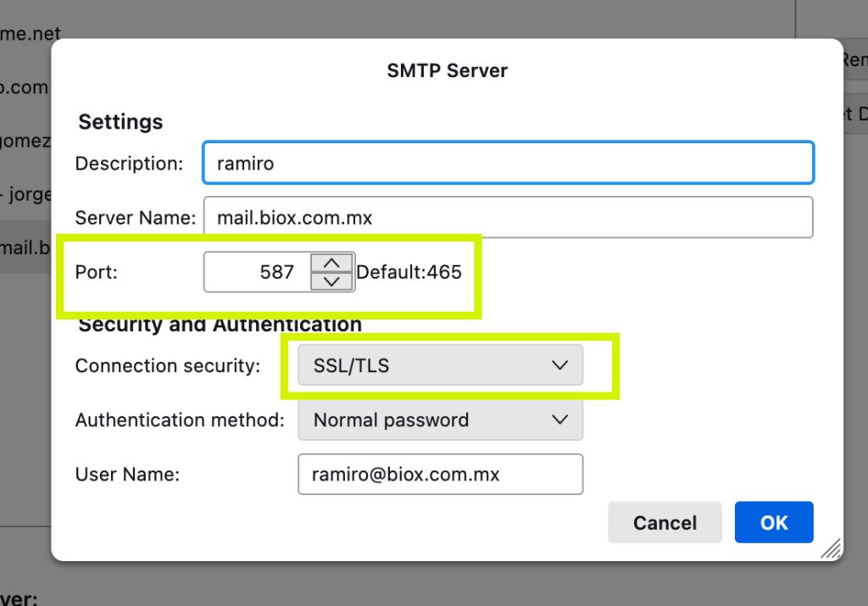Click the dialog resize grip handle
868x606 pixels.
[x=830, y=549]
